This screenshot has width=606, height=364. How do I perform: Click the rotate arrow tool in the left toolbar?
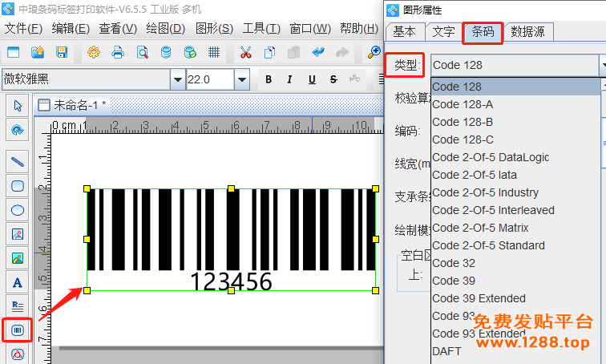pos(18,130)
